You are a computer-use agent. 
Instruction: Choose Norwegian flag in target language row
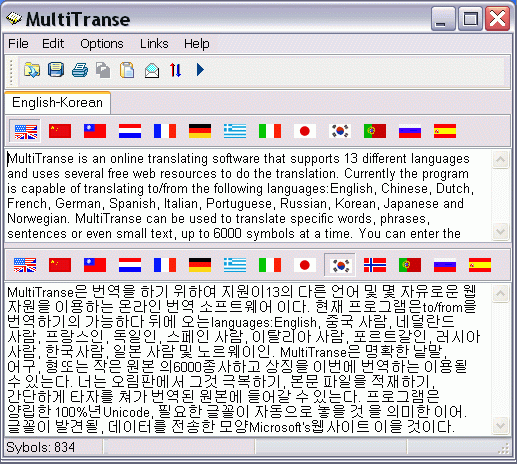point(375,265)
